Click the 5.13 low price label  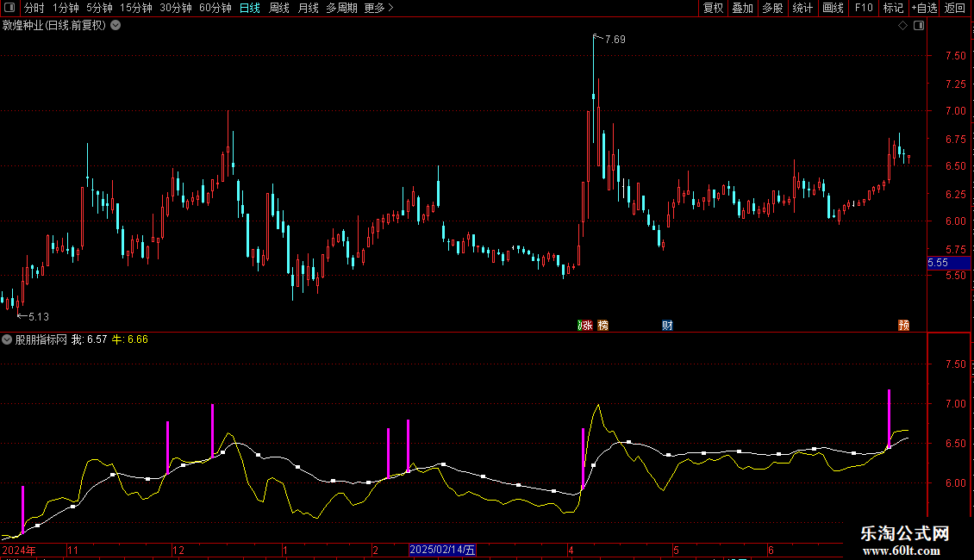pos(39,317)
